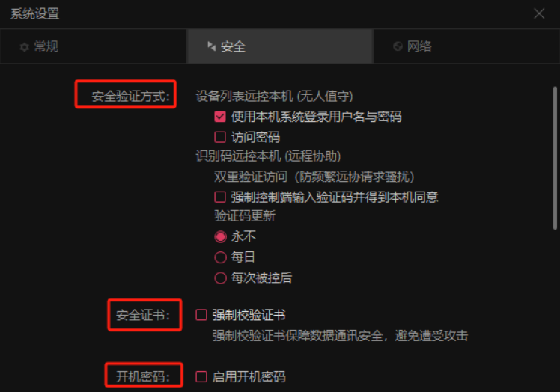Click the 安全证书 label
Image resolution: width=560 pixels, height=392 pixels.
click(x=143, y=315)
